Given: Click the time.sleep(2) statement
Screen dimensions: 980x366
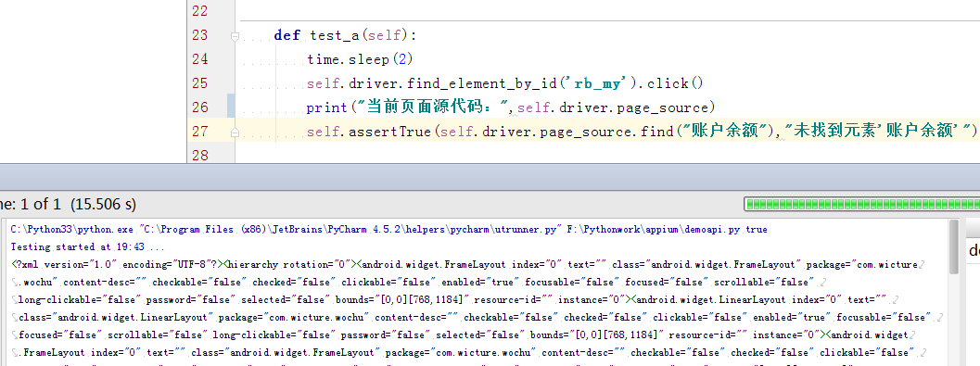Looking at the screenshot, I should (x=360, y=59).
